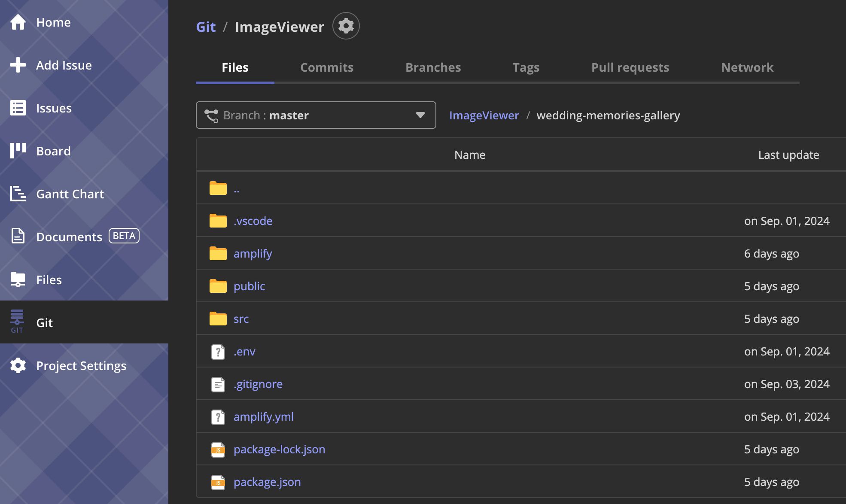Click the Board kanban icon
846x504 pixels.
18,151
